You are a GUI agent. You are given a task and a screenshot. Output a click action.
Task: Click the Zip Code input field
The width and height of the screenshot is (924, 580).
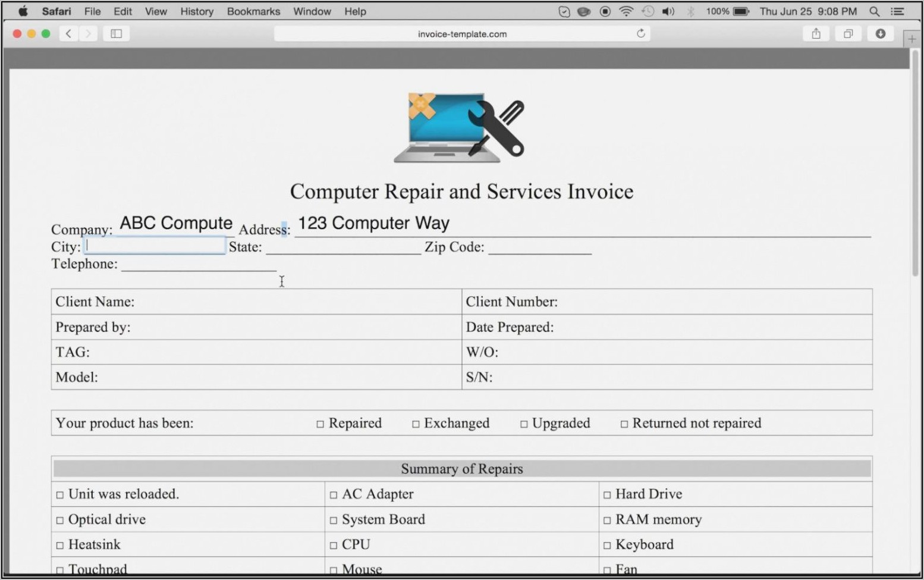point(539,247)
